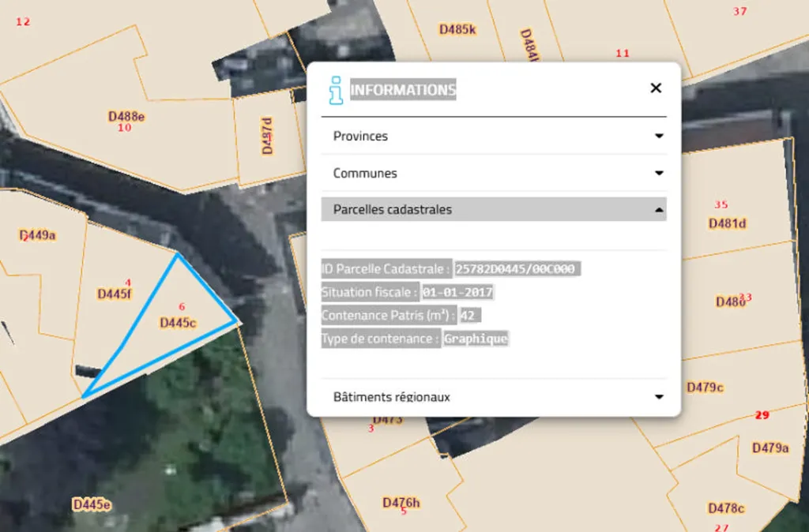This screenshot has height=532, width=809.
Task: Expand the Communes section arrow
Action: [x=659, y=173]
